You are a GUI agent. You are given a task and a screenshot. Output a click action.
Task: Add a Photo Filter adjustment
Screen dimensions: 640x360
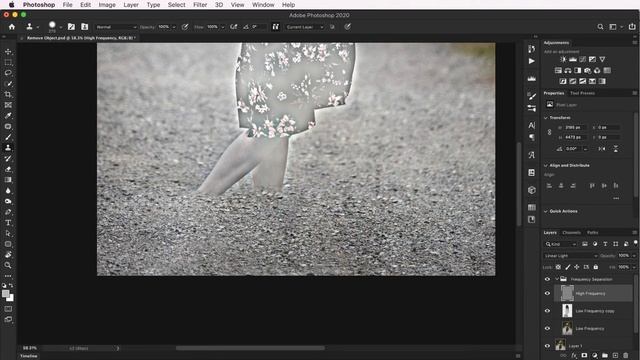click(x=587, y=71)
